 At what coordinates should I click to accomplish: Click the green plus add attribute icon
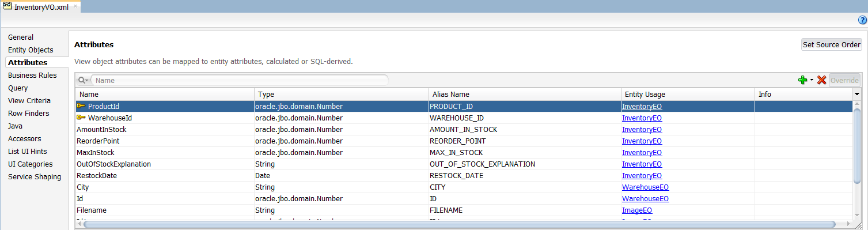coord(802,80)
